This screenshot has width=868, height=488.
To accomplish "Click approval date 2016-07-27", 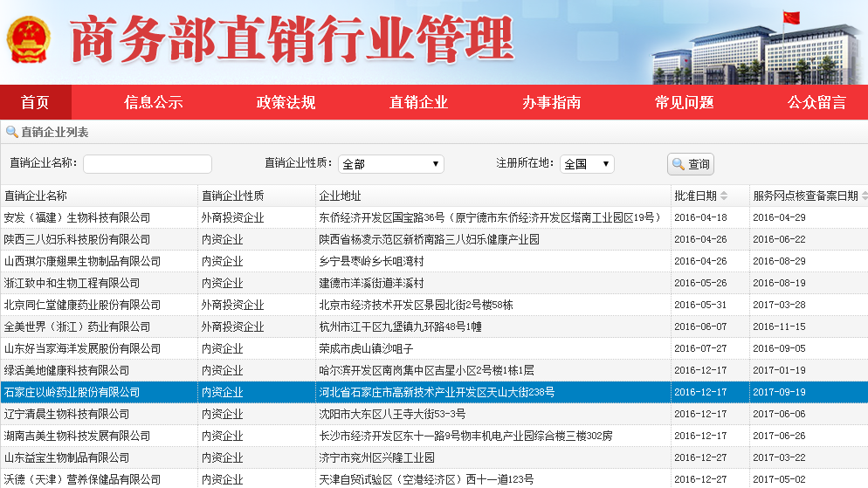I will tap(700, 348).
